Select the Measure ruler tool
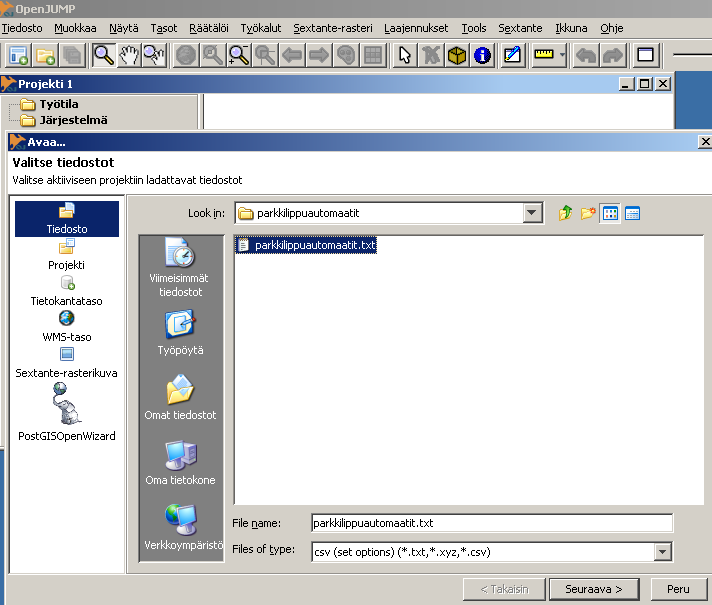 [x=544, y=55]
